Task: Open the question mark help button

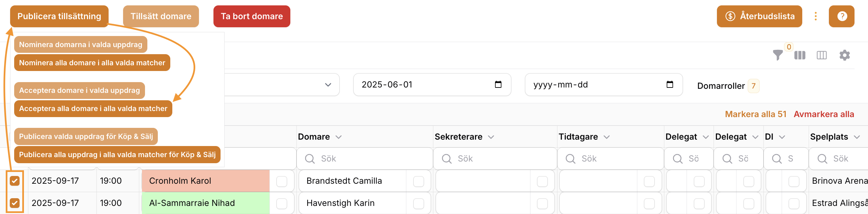Action: click(841, 16)
